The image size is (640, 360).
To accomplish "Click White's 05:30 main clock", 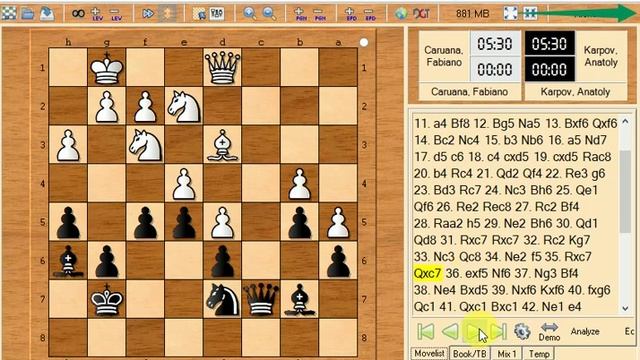I will pyautogui.click(x=495, y=43).
